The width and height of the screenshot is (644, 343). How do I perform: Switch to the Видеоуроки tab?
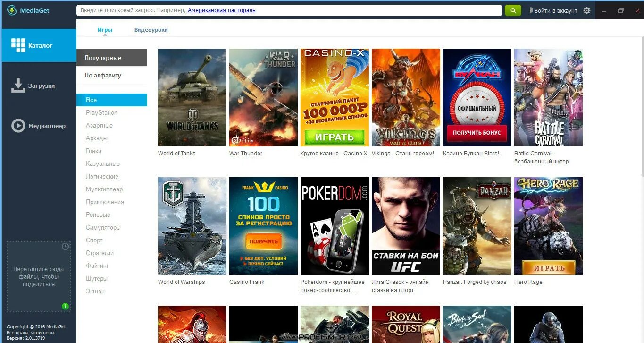click(x=151, y=30)
